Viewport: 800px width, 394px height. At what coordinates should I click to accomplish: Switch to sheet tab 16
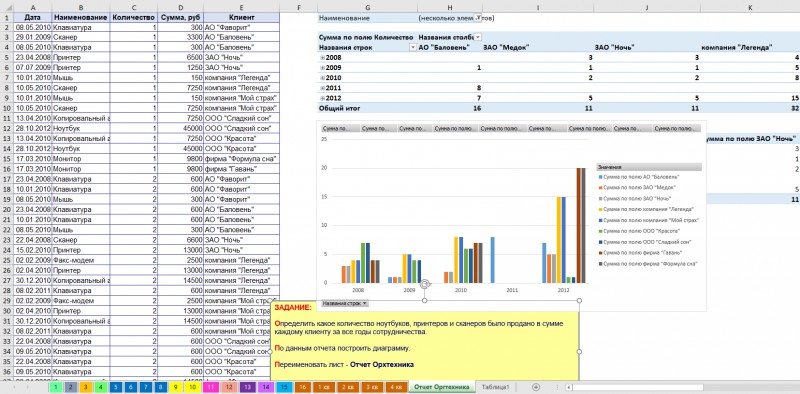point(303,387)
